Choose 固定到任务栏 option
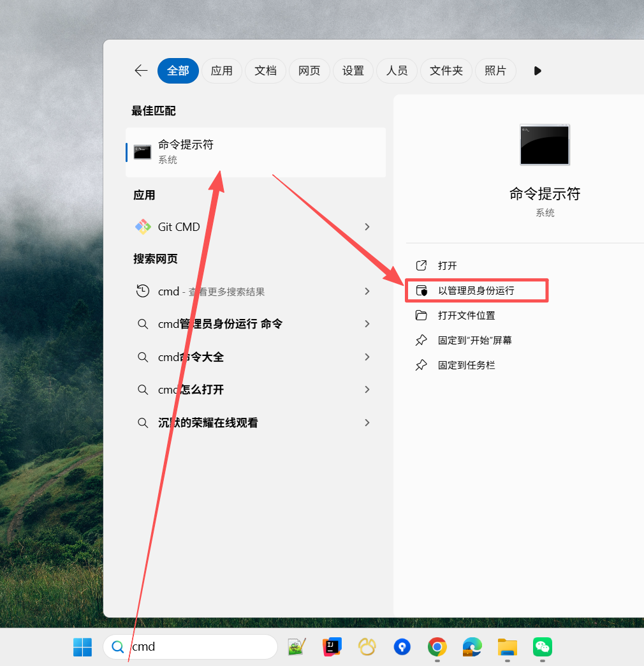 467,366
